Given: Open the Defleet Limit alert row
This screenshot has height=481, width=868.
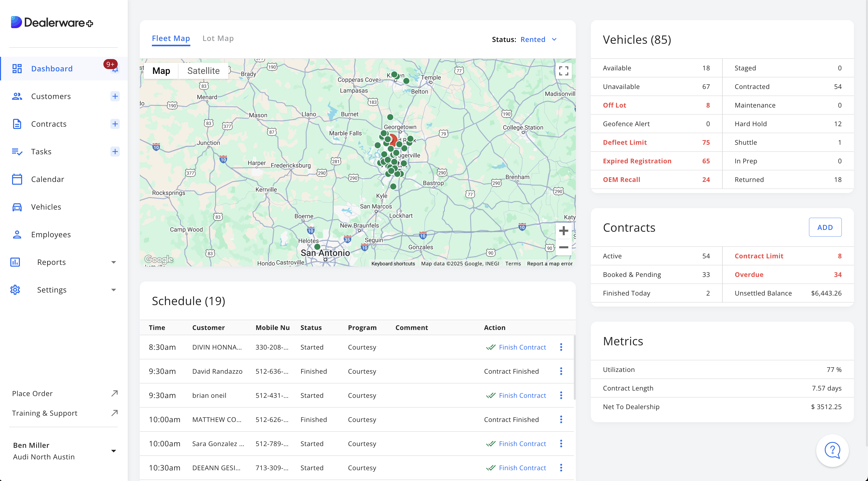Looking at the screenshot, I should click(x=656, y=142).
